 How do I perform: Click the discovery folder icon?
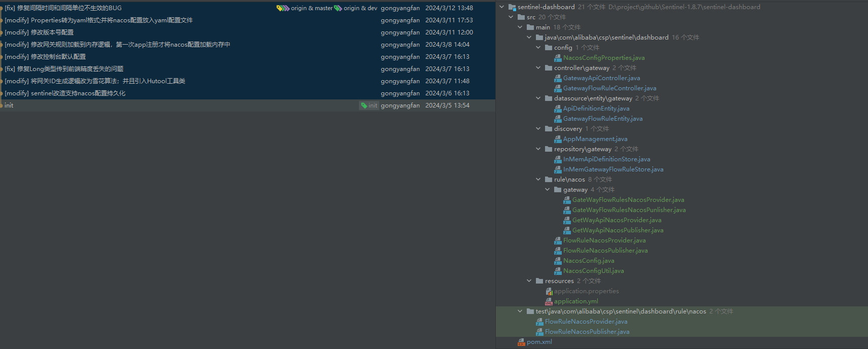coord(549,129)
